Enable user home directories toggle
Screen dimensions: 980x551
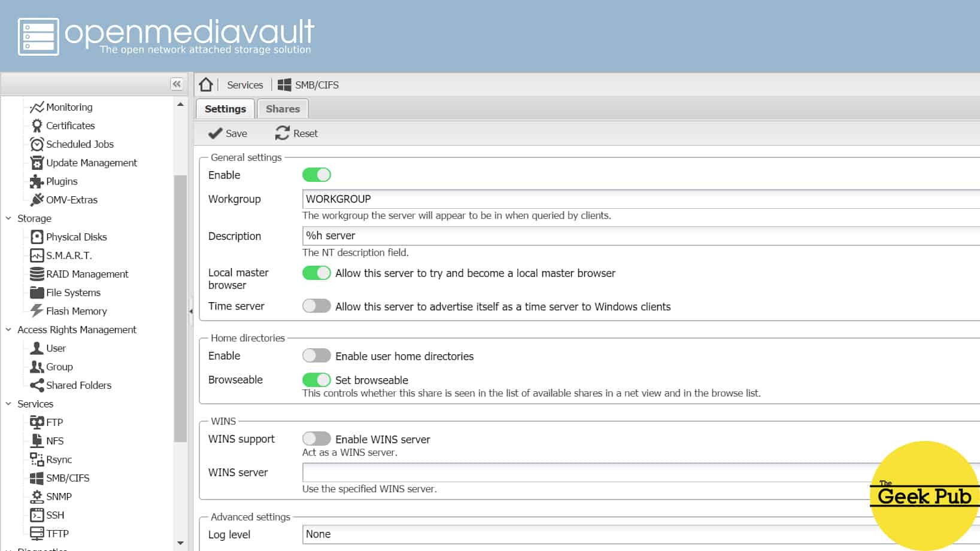[x=317, y=355]
